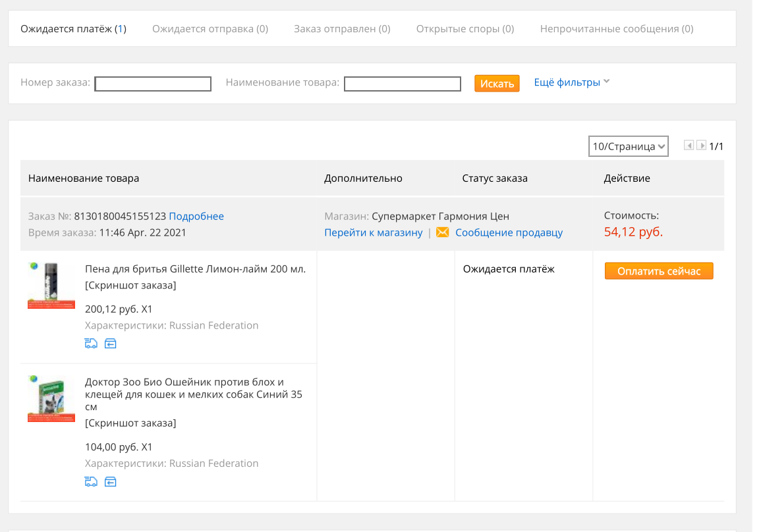Go to previous page arrow
761x532 pixels.
pos(689,146)
